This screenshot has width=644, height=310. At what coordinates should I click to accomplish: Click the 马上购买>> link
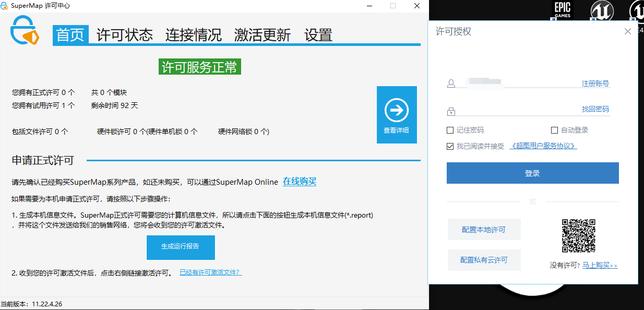pyautogui.click(x=600, y=265)
